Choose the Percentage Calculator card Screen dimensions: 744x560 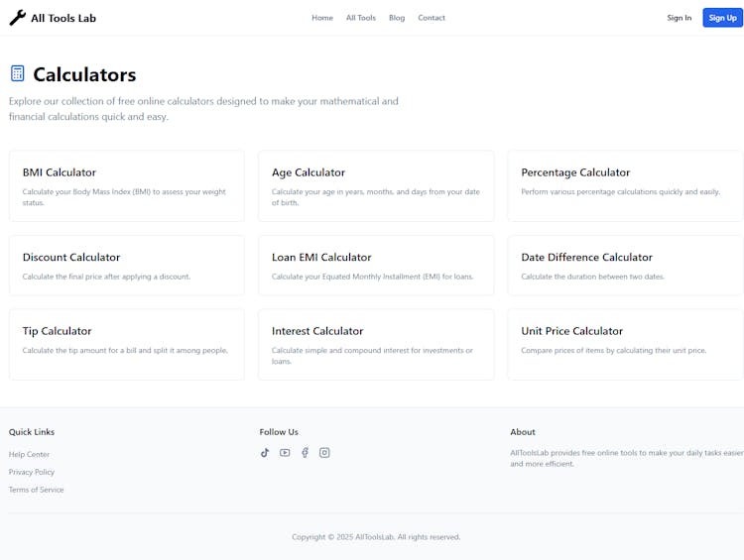point(625,185)
